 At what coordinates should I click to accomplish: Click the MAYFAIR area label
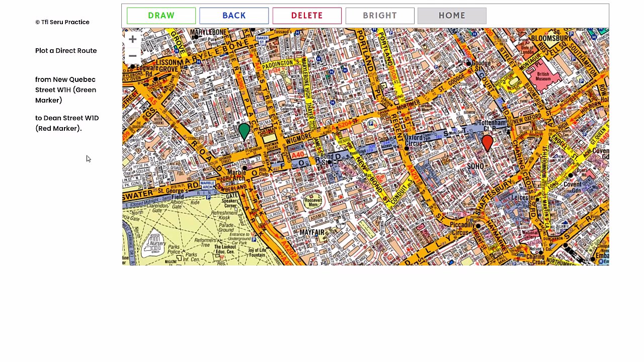click(312, 232)
